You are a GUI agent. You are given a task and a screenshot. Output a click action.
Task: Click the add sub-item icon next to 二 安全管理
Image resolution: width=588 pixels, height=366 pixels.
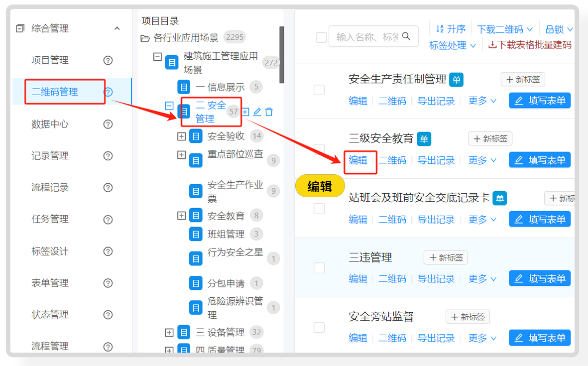245,112
